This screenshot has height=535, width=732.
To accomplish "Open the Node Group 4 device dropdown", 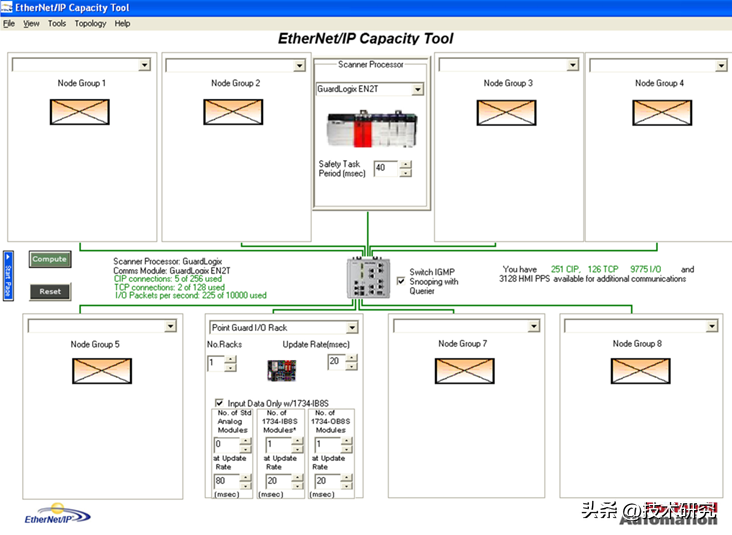I will tap(721, 66).
